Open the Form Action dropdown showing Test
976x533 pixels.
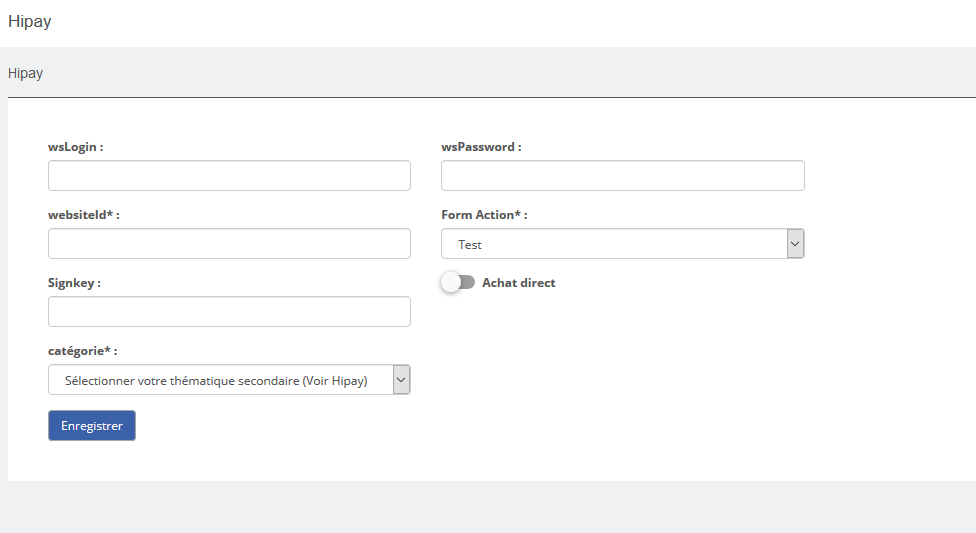click(622, 243)
